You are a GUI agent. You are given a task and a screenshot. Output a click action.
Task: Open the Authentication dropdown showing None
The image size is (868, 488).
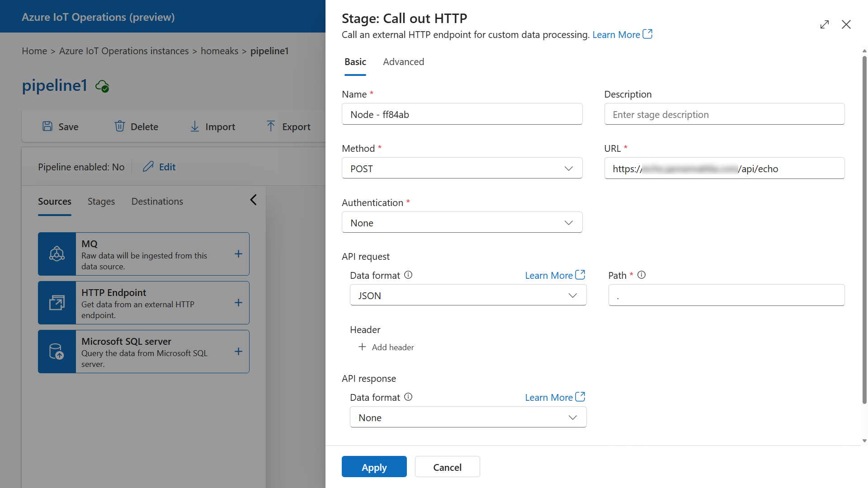coord(462,222)
